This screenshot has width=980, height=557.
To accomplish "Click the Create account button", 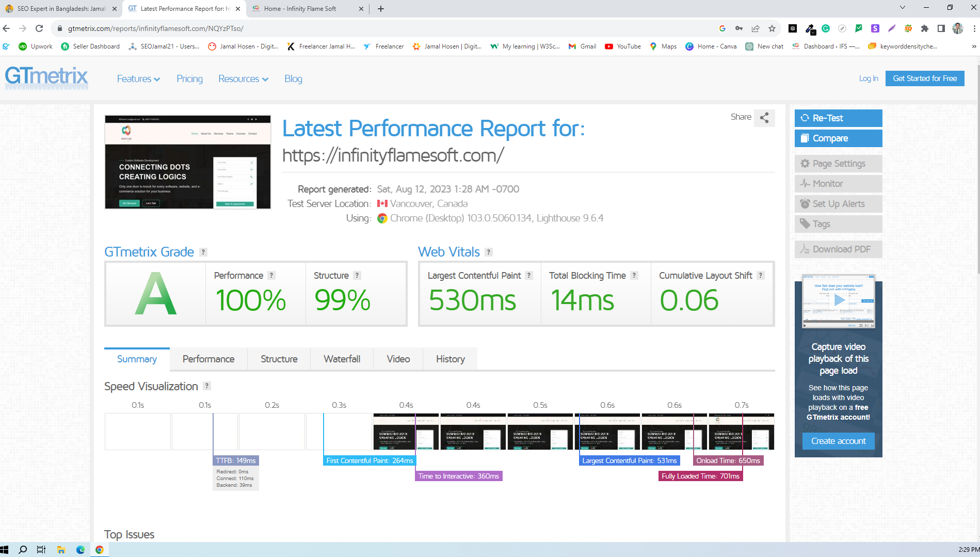I will [838, 441].
